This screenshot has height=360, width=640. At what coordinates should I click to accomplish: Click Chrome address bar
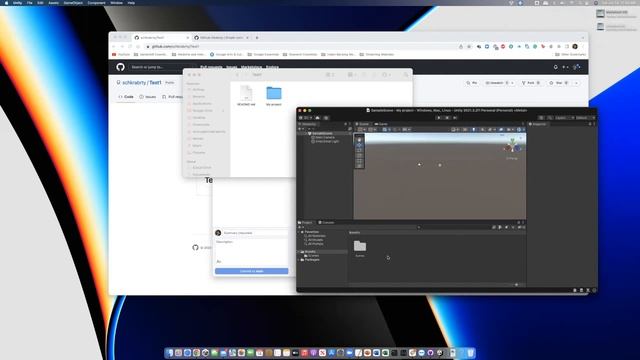[302, 47]
